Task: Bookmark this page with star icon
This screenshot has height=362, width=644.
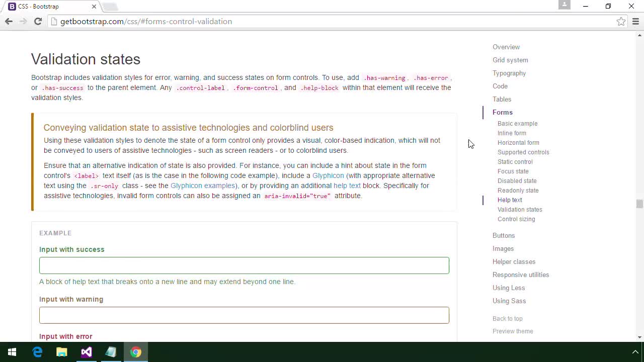Action: click(621, 21)
